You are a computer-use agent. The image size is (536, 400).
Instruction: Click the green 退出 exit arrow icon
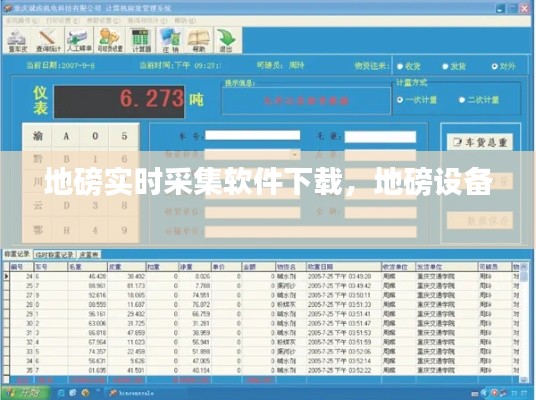coord(227,41)
